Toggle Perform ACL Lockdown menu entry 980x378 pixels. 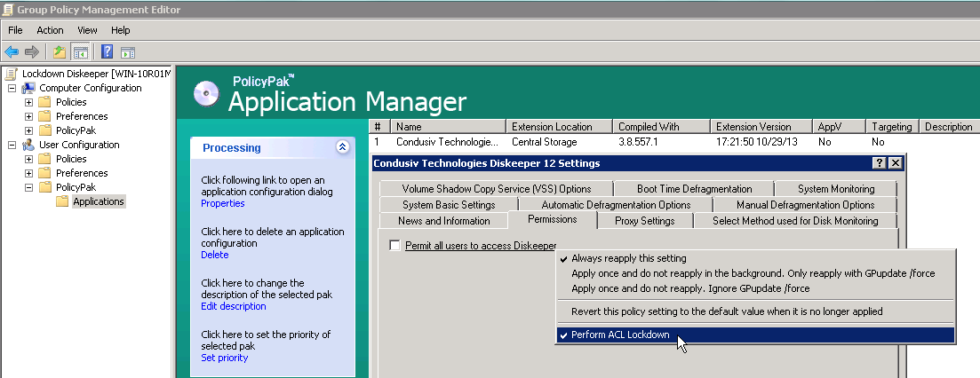tap(755, 335)
